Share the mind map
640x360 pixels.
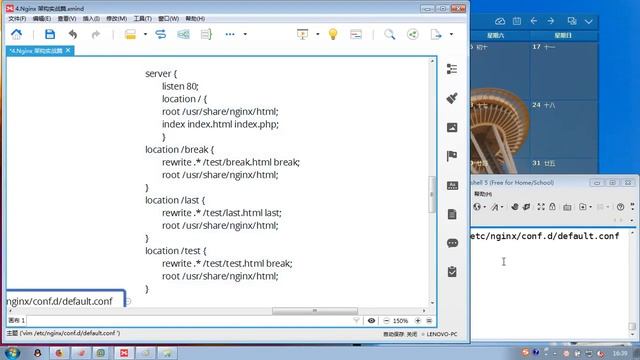click(413, 34)
